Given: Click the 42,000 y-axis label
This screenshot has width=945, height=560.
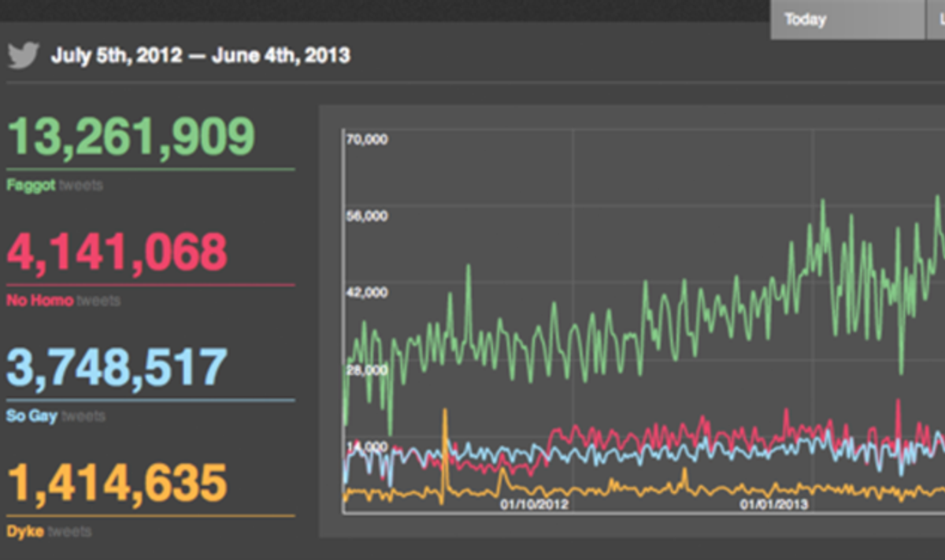Looking at the screenshot, I should point(367,292).
